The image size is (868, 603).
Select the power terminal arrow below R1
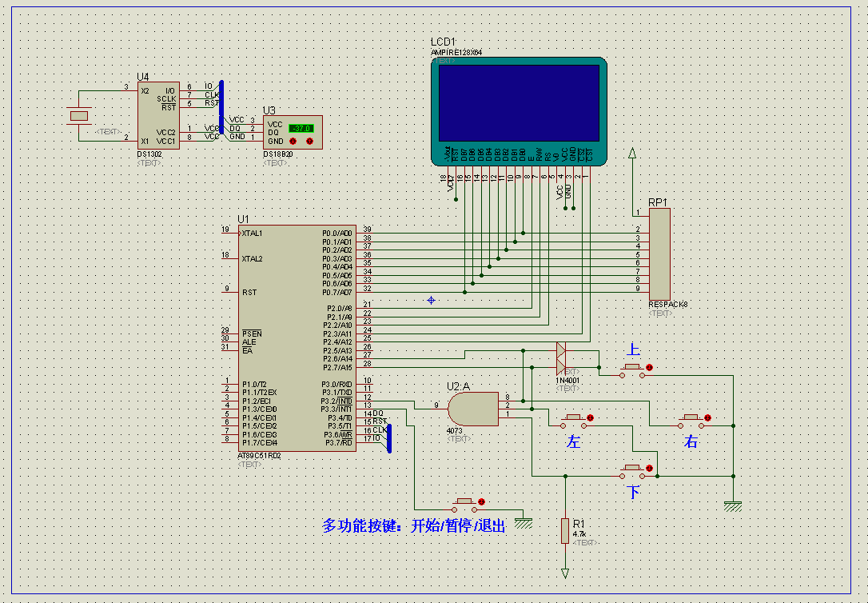click(x=564, y=573)
